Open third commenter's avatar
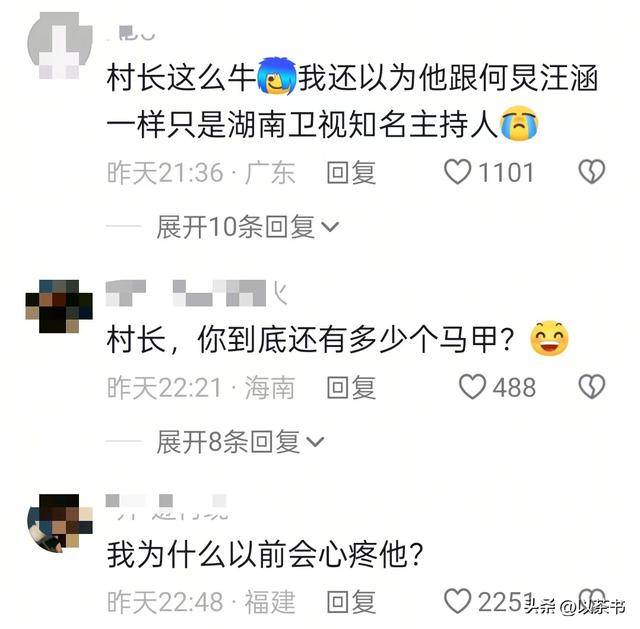 (60, 524)
